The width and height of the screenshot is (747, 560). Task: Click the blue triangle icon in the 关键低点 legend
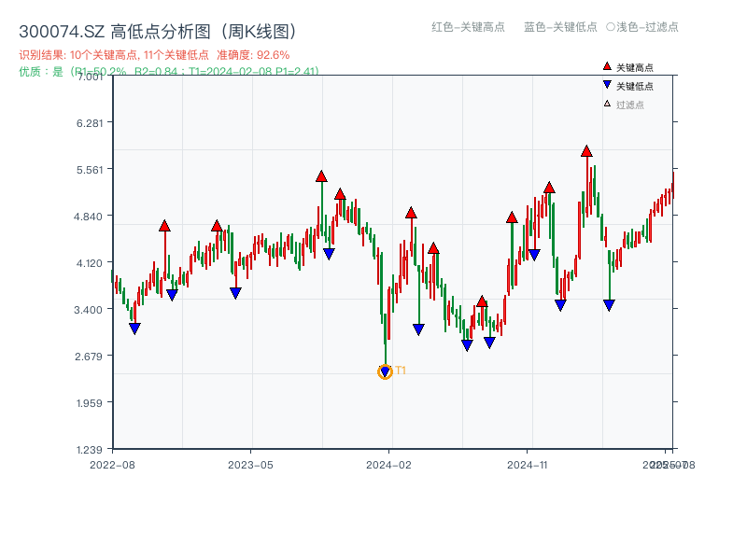point(607,85)
